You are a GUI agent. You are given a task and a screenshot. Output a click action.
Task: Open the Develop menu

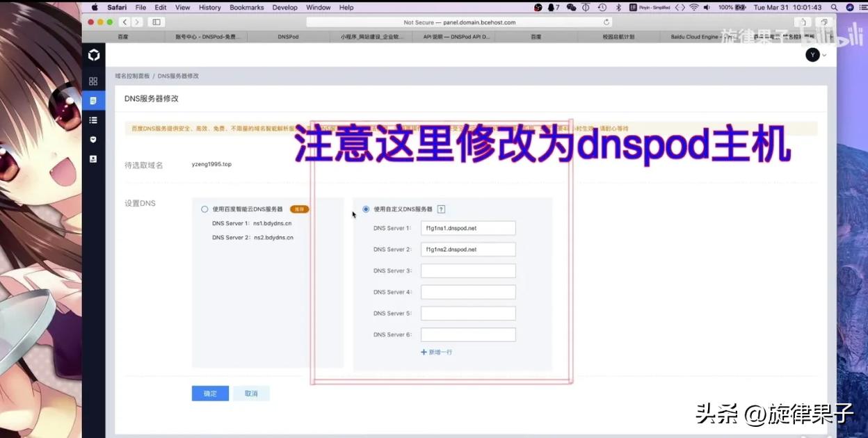tap(284, 7)
